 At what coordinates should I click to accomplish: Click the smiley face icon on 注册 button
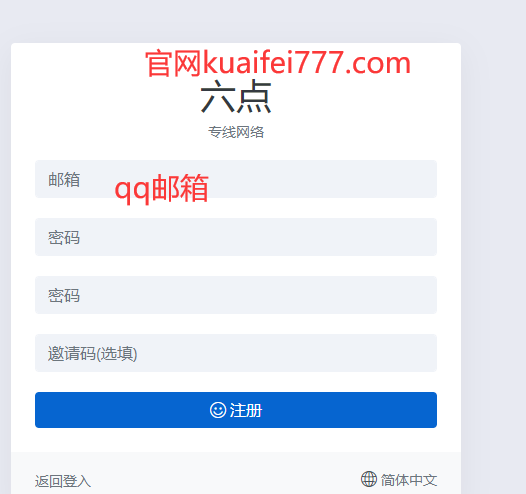click(x=218, y=410)
